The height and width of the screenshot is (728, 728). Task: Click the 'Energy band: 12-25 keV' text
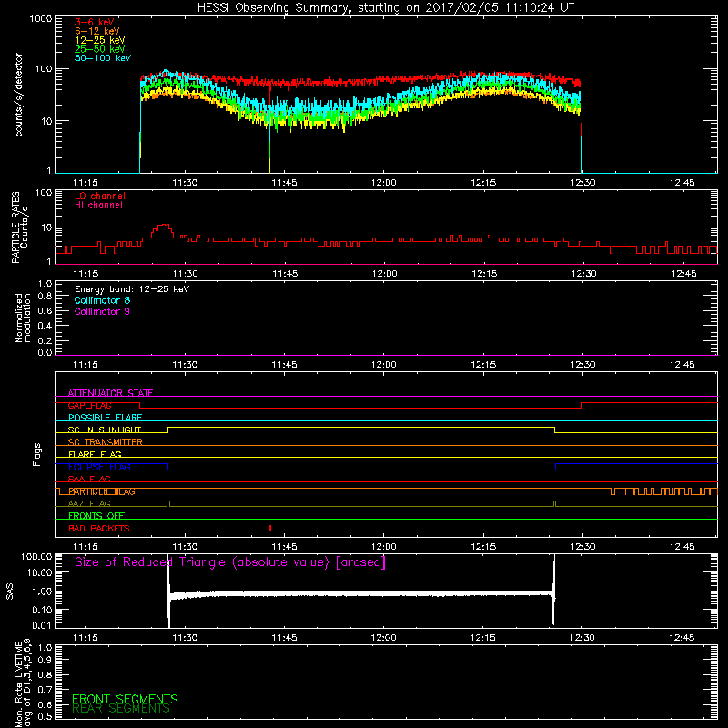[x=132, y=289]
